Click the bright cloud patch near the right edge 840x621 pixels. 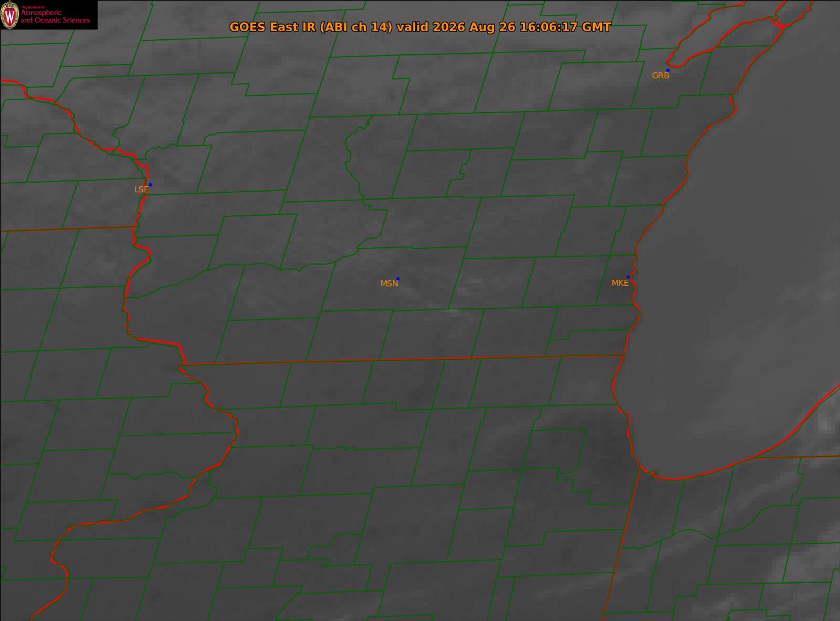825,425
